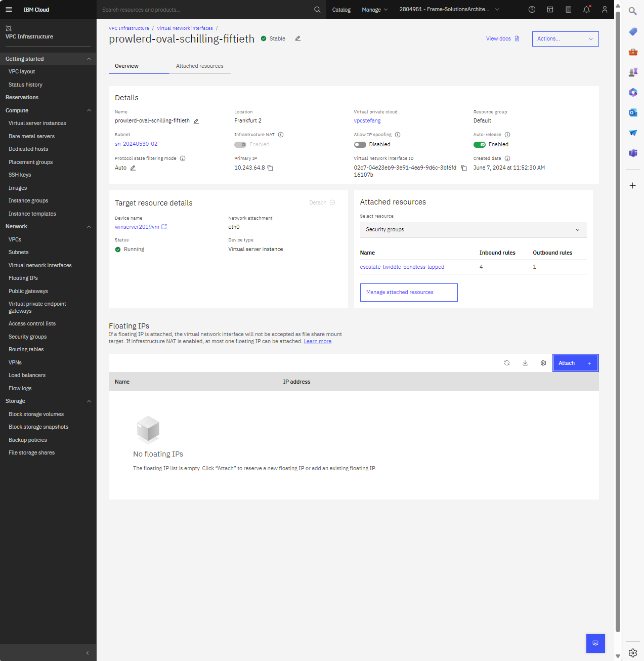Open floating IPs table settings gear
Viewport: 644px width, 661px height.
pyautogui.click(x=543, y=363)
